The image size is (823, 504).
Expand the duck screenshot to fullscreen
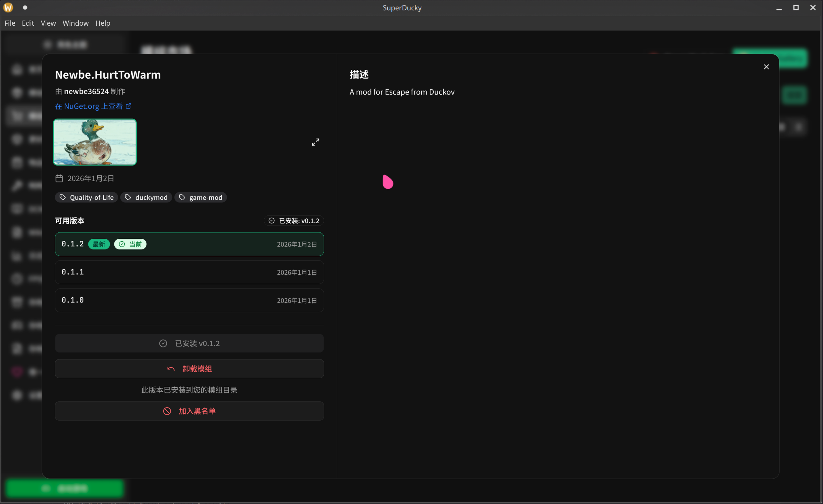click(x=315, y=142)
